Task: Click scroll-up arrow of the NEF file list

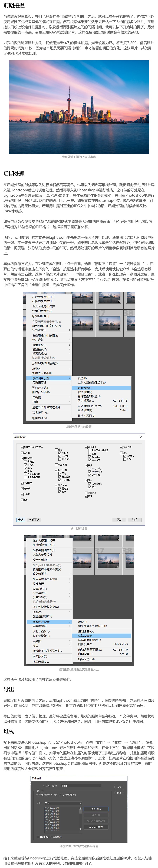Action: pyautogui.click(x=80, y=808)
